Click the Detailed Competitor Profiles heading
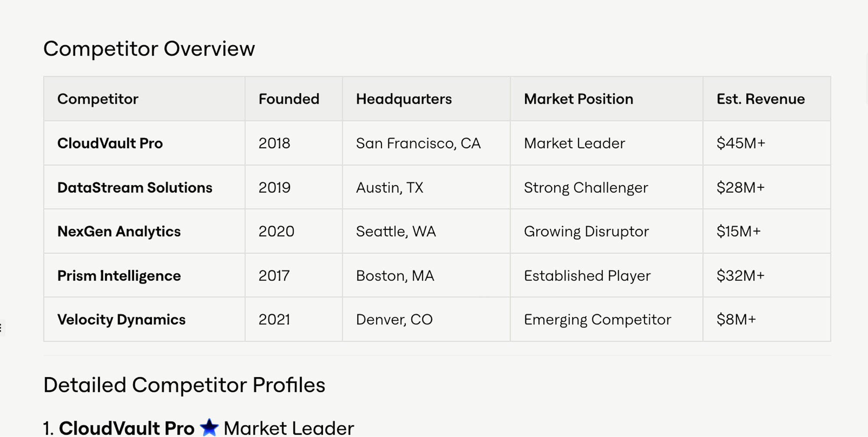The width and height of the screenshot is (868, 437). pyautogui.click(x=184, y=385)
